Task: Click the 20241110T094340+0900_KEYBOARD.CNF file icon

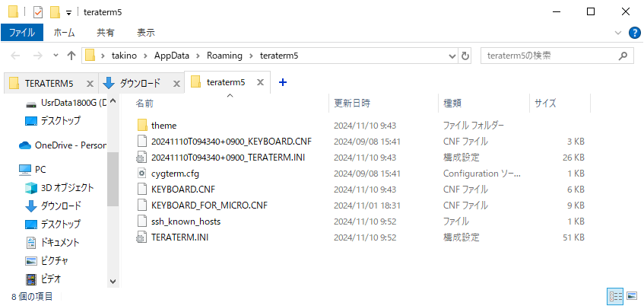Action: tap(142, 142)
